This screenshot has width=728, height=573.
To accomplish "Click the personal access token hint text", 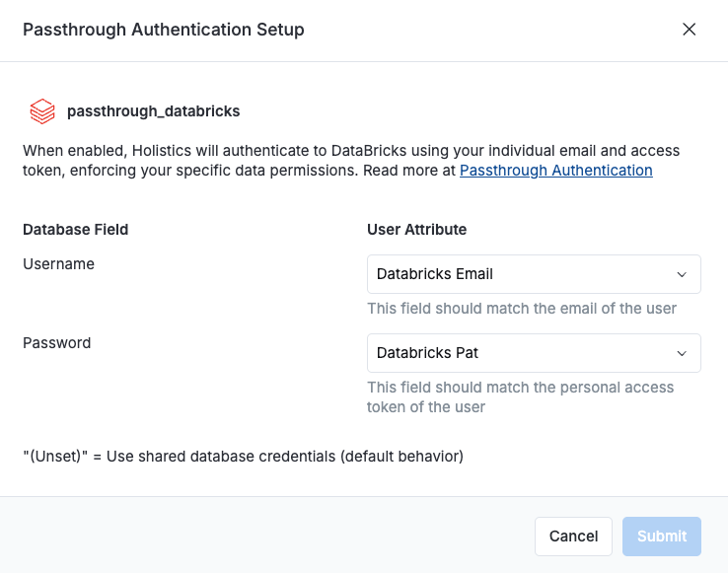I will [520, 396].
